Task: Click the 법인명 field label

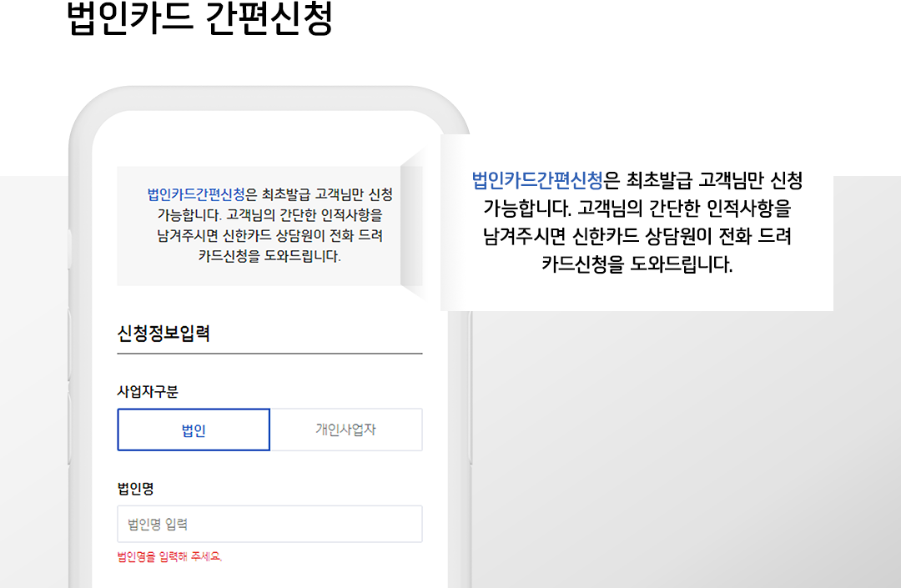Action: [136, 489]
